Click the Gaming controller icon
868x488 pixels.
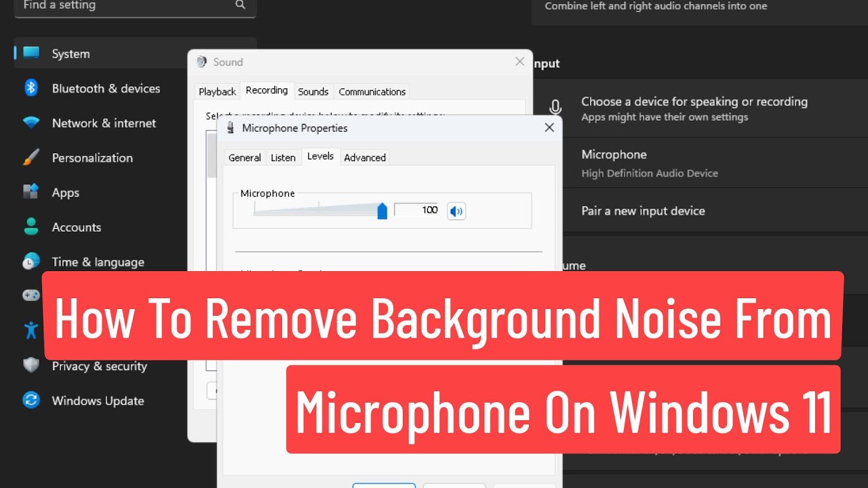31,296
